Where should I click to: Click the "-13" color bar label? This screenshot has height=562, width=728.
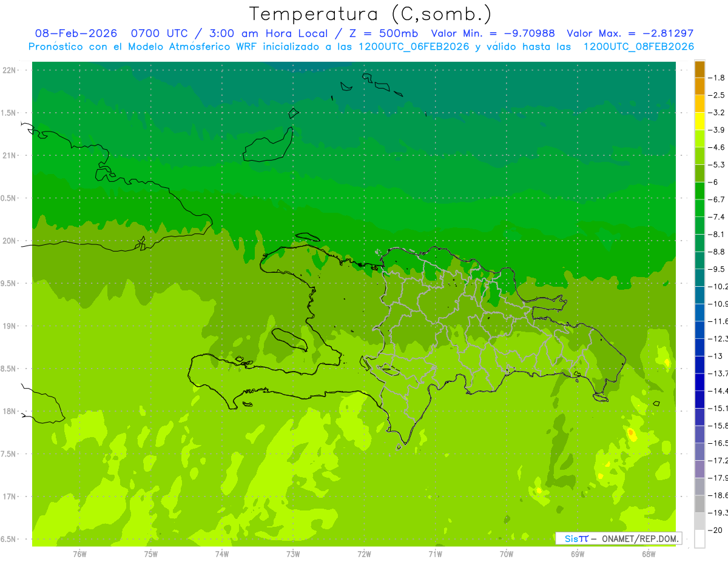[x=716, y=356]
